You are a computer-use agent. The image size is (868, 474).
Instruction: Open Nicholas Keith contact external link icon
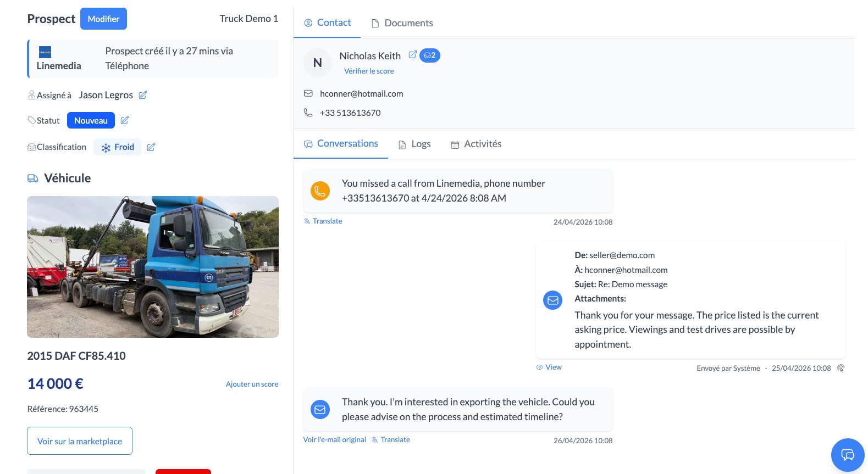[412, 55]
